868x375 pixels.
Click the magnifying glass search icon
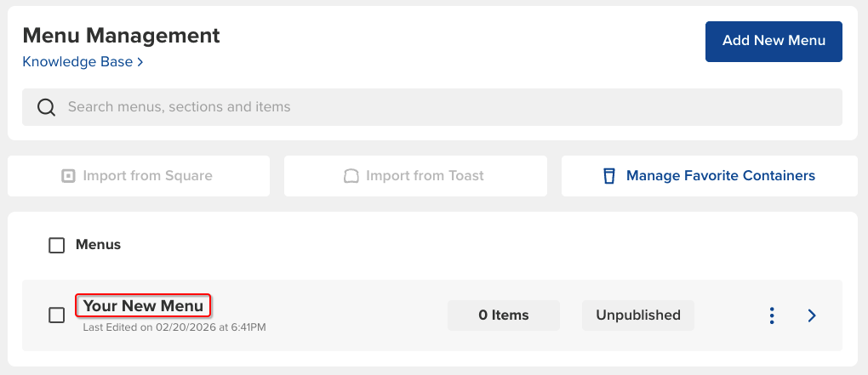[x=47, y=107]
